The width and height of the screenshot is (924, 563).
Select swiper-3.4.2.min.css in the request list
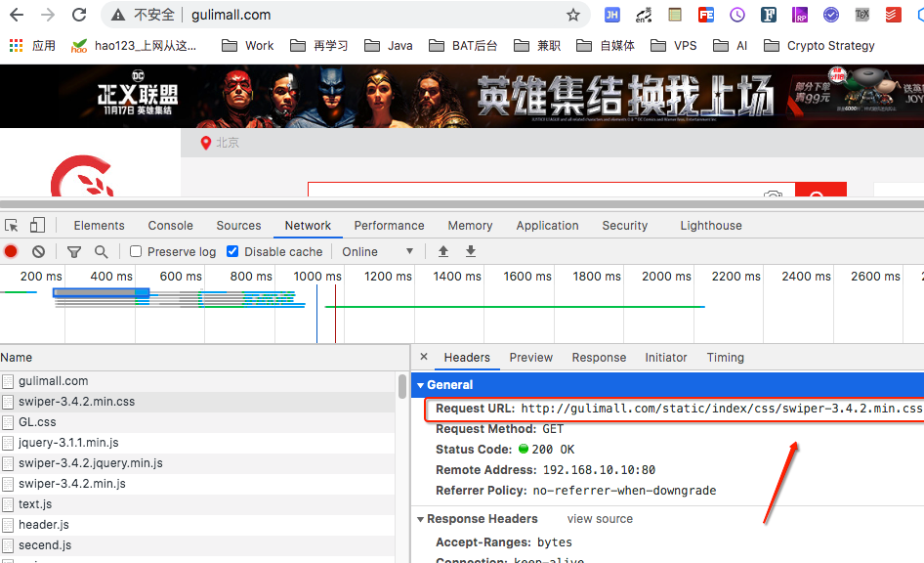pyautogui.click(x=78, y=401)
